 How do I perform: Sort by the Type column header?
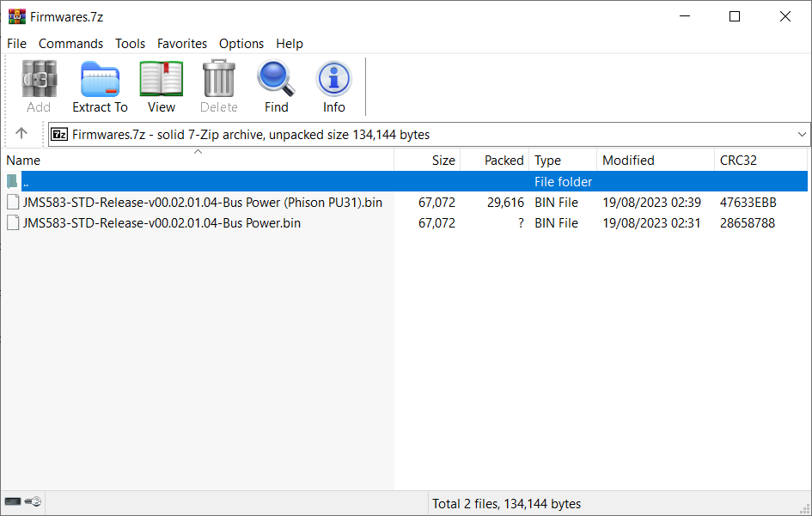point(563,160)
